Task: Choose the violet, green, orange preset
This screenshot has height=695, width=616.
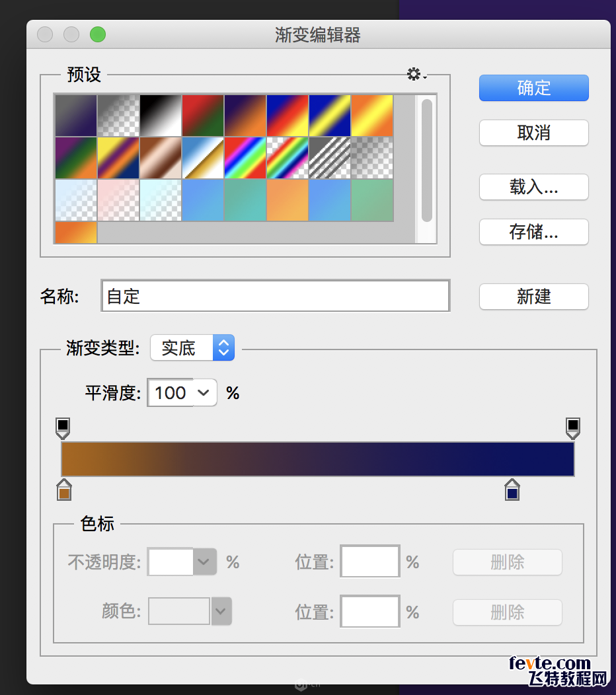Action: coord(76,158)
